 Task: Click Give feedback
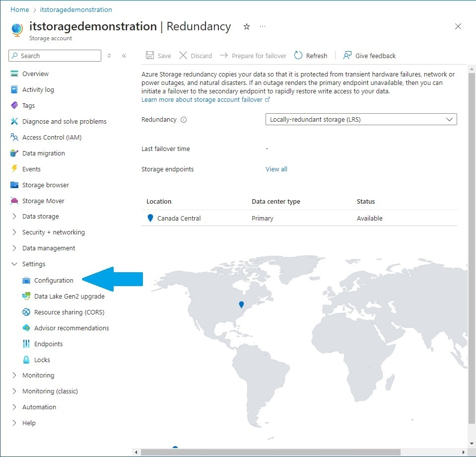click(369, 56)
